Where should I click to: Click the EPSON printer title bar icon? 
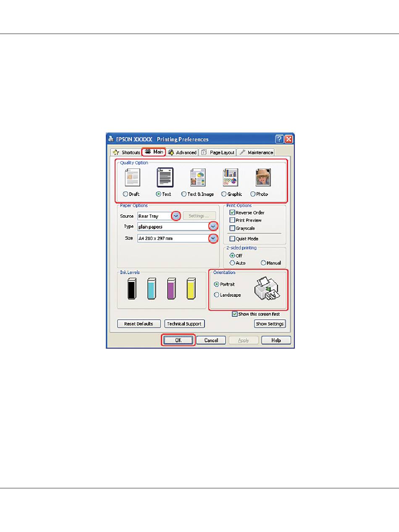[x=111, y=139]
